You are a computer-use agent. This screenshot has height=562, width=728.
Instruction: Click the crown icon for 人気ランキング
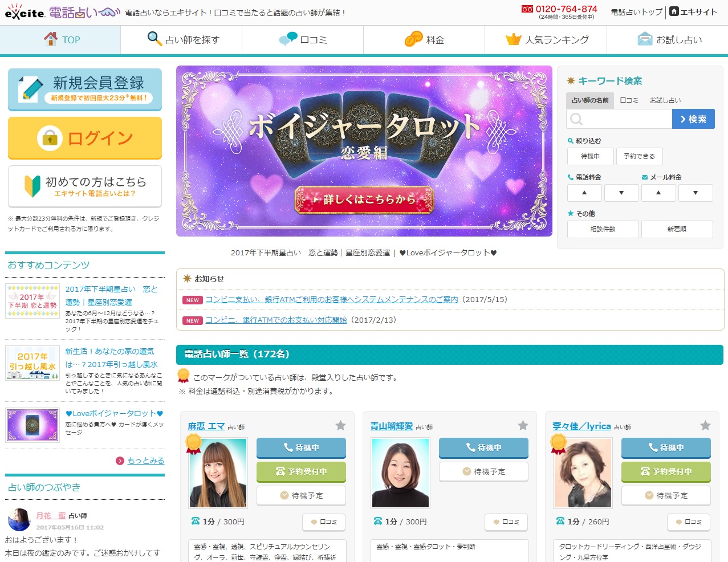(x=513, y=39)
